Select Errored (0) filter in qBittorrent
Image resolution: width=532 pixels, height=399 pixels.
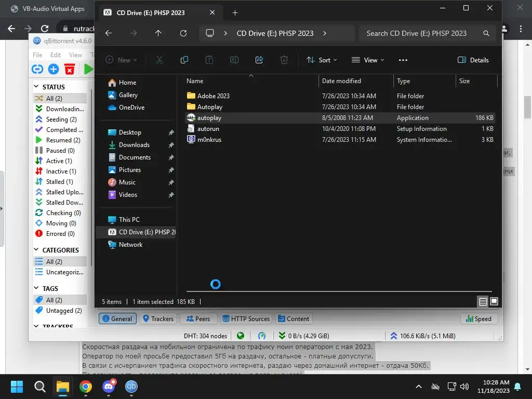tap(60, 234)
